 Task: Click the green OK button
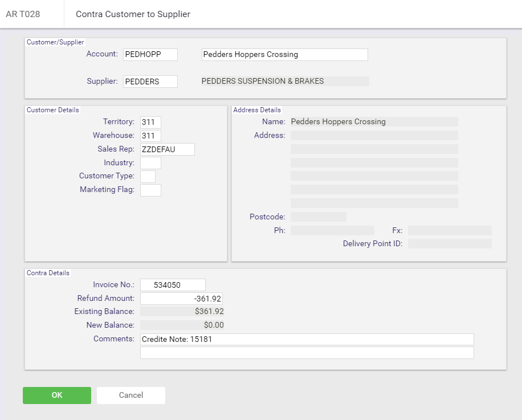57,395
